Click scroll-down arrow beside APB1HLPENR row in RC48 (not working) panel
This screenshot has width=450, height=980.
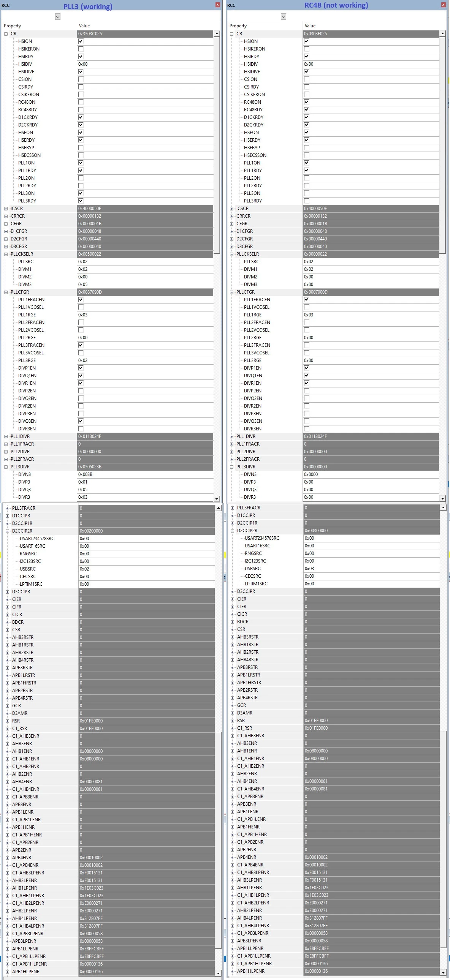pos(443,973)
